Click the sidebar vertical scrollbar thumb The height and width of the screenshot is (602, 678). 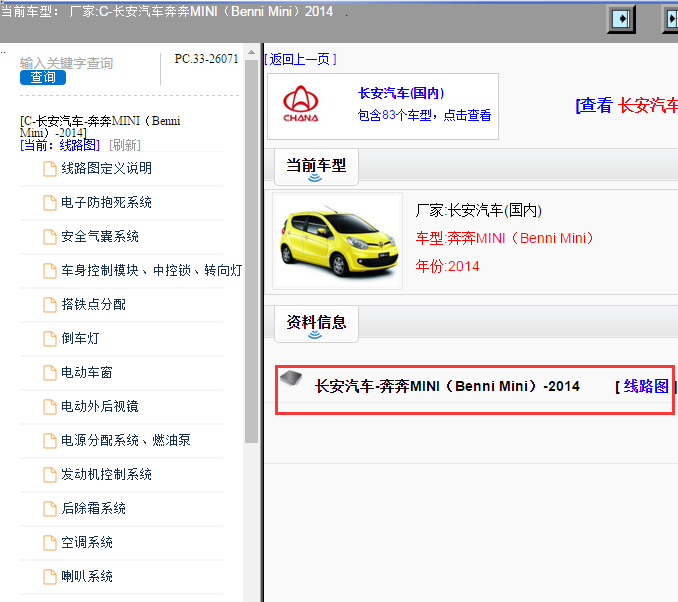[x=251, y=252]
